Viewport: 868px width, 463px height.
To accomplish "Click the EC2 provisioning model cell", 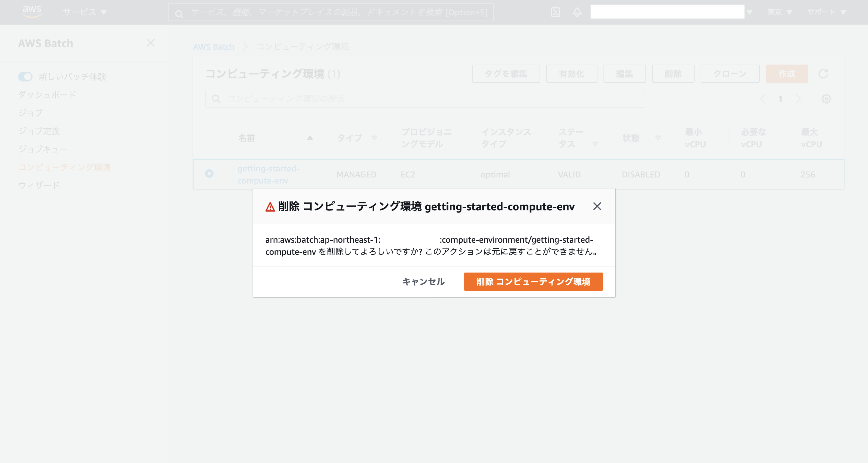I will [408, 174].
